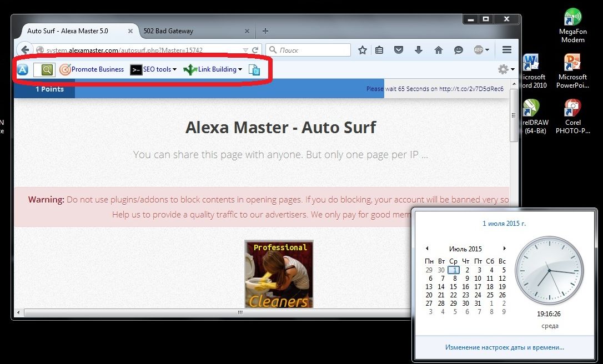Go to next month in calendar
This screenshot has height=364, width=603.
[504, 249]
